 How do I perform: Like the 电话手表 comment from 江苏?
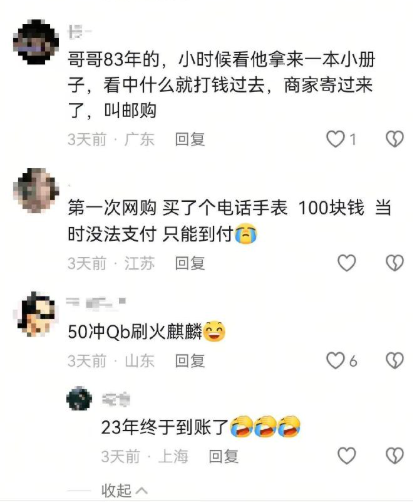[x=347, y=263]
